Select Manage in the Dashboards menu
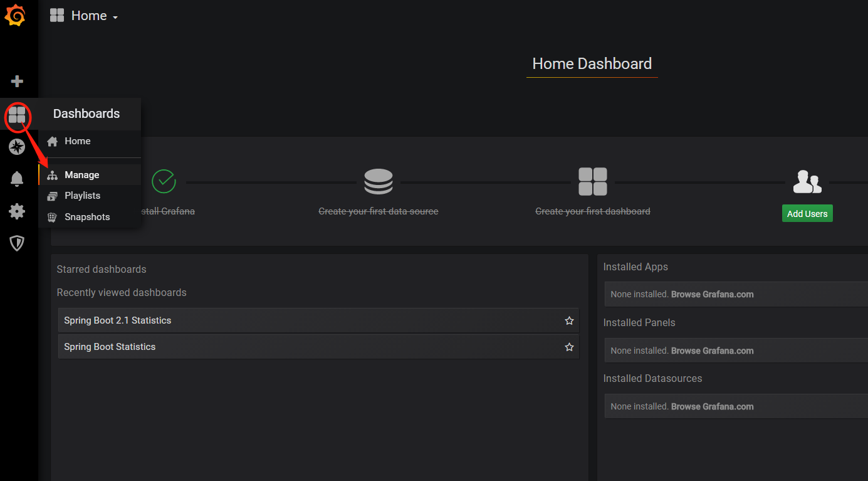The width and height of the screenshot is (868, 481). (82, 175)
